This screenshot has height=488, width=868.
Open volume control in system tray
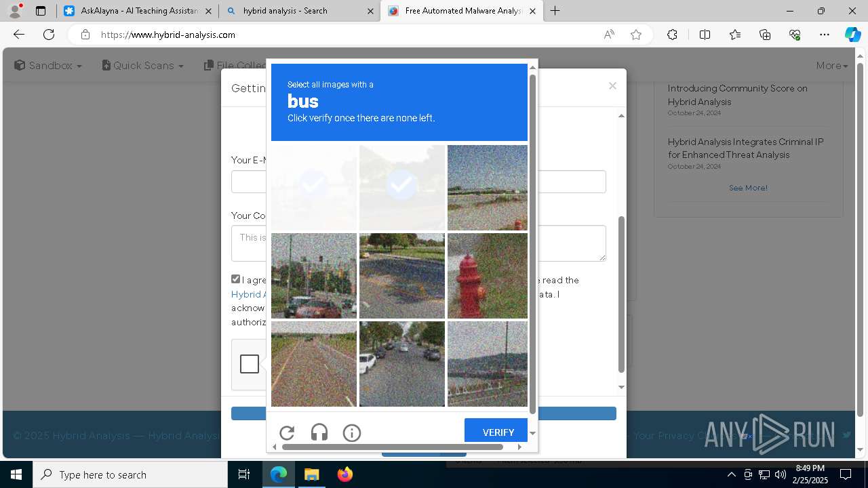[x=780, y=474]
